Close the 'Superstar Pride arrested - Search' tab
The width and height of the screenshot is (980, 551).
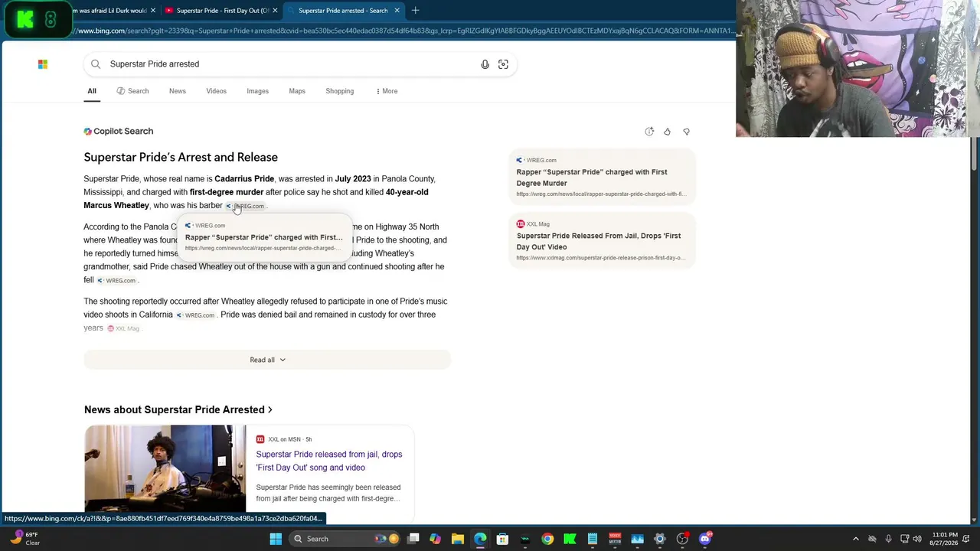(397, 11)
